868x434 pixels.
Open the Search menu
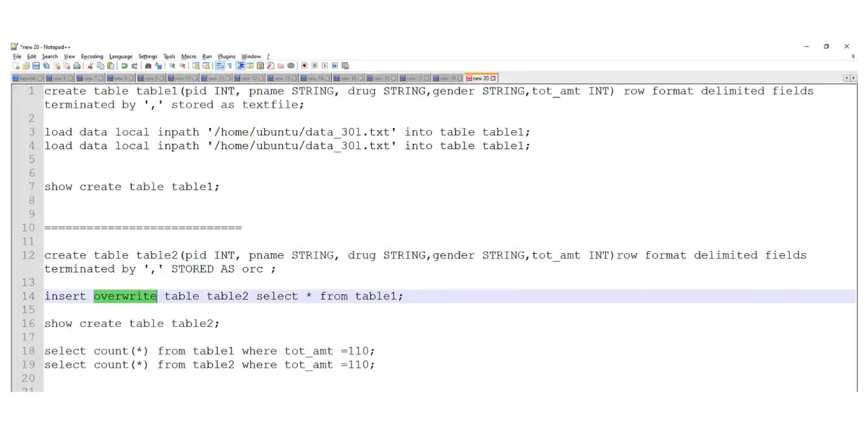[x=50, y=56]
